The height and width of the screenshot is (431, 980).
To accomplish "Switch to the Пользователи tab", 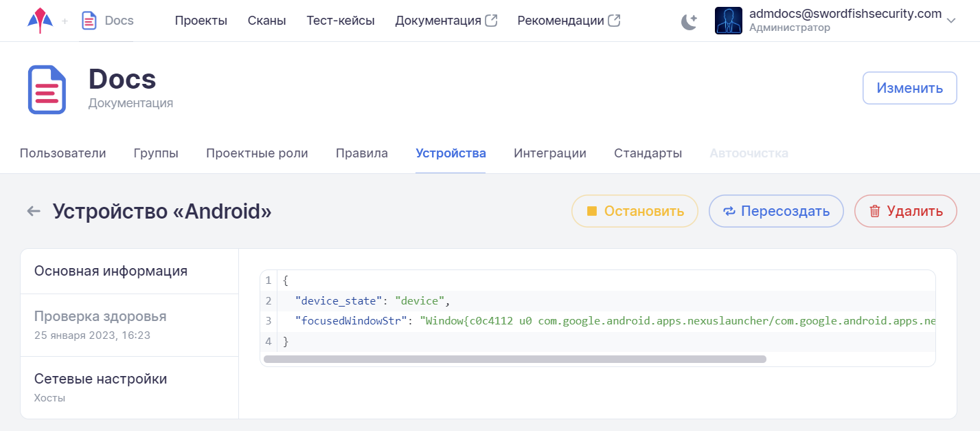I will pos(62,153).
